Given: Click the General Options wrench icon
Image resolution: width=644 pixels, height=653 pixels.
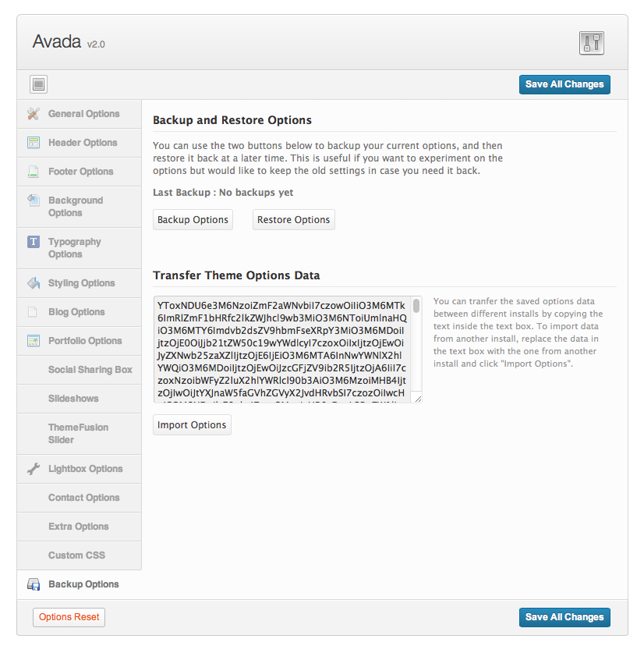Looking at the screenshot, I should [33, 114].
